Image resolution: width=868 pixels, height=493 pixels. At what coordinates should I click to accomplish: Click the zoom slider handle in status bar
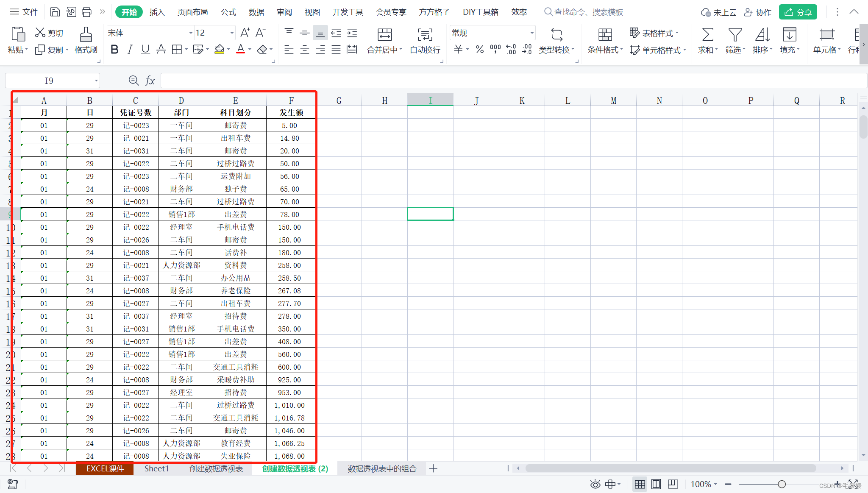782,484
